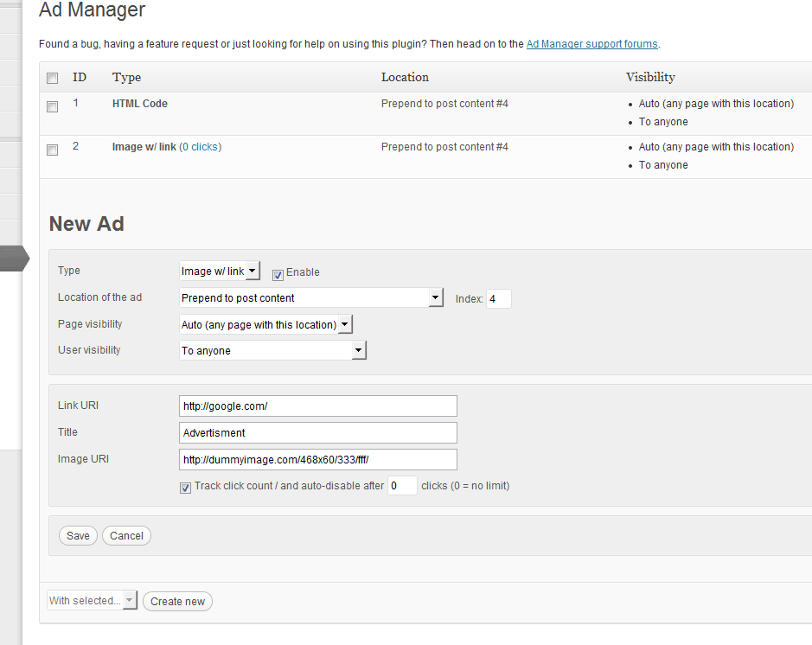Open the Ad Manager support forums link

[591, 44]
